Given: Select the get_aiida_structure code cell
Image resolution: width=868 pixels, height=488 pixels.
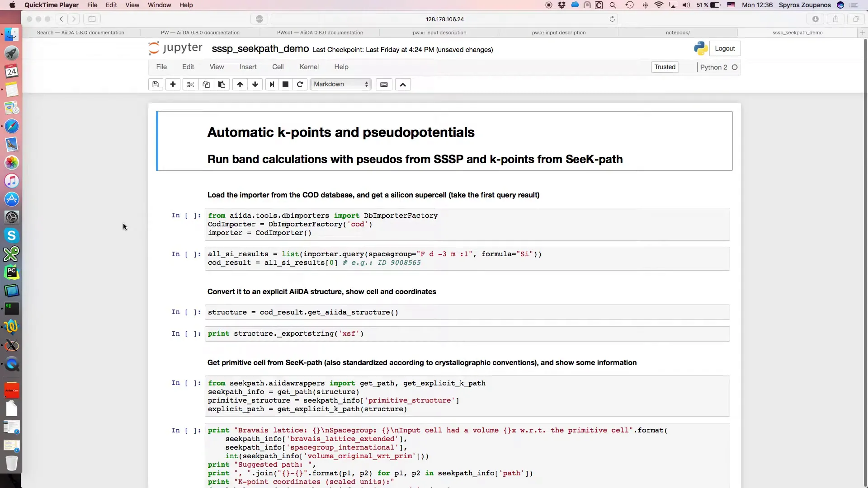Looking at the screenshot, I should coord(467,312).
